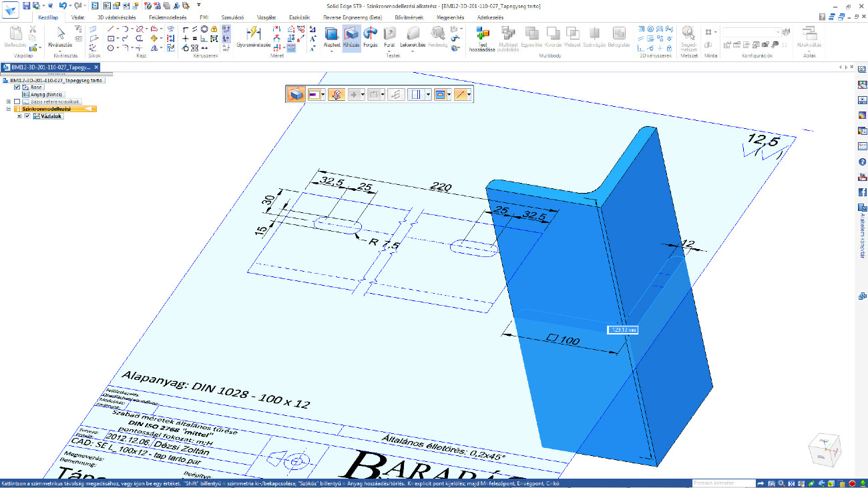Image resolution: width=868 pixels, height=488 pixels.
Task: Click the Undo arrow icon
Action: point(62,5)
